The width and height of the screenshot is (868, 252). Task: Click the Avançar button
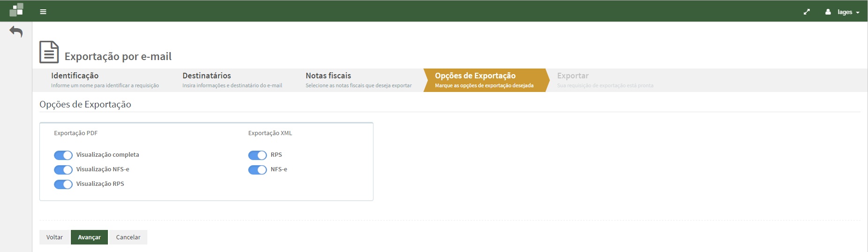pos(89,237)
